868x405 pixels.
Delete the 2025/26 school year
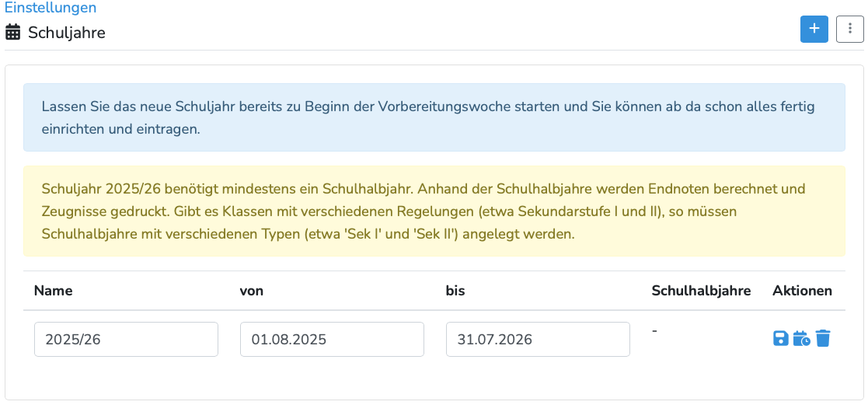[x=823, y=338]
